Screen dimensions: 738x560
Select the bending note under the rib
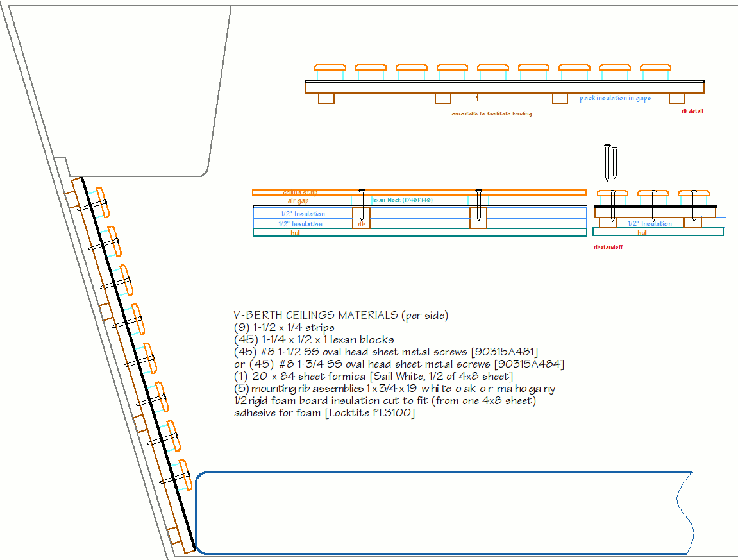(492, 114)
